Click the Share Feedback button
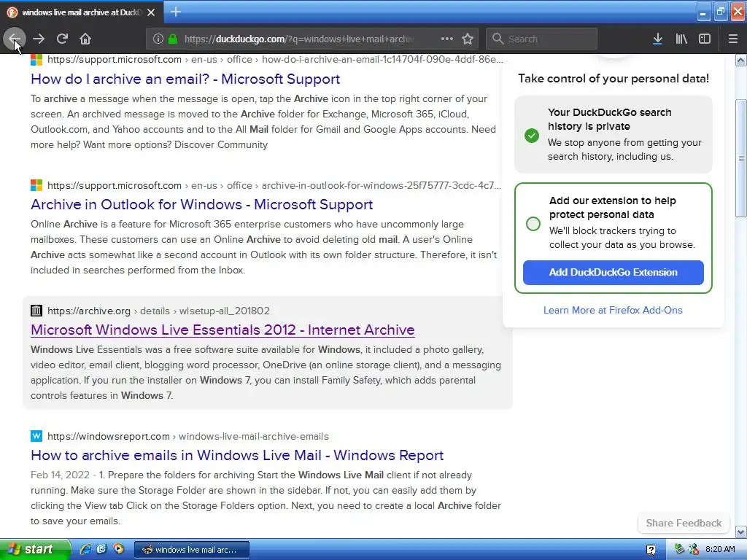 coord(684,523)
